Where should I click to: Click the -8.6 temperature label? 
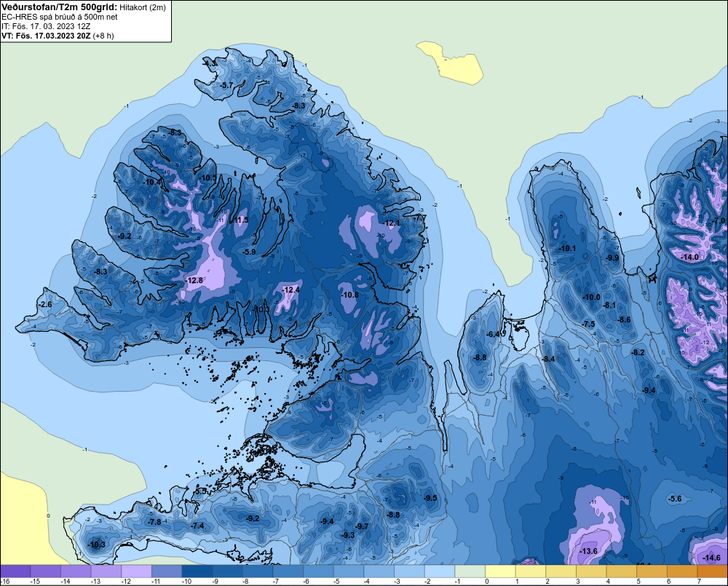coord(625,320)
